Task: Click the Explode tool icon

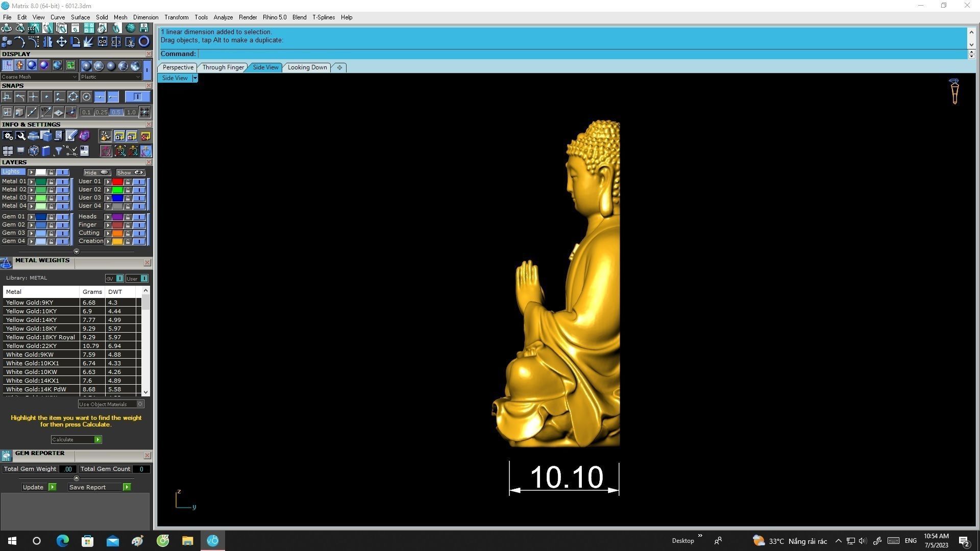Action: 89,42
